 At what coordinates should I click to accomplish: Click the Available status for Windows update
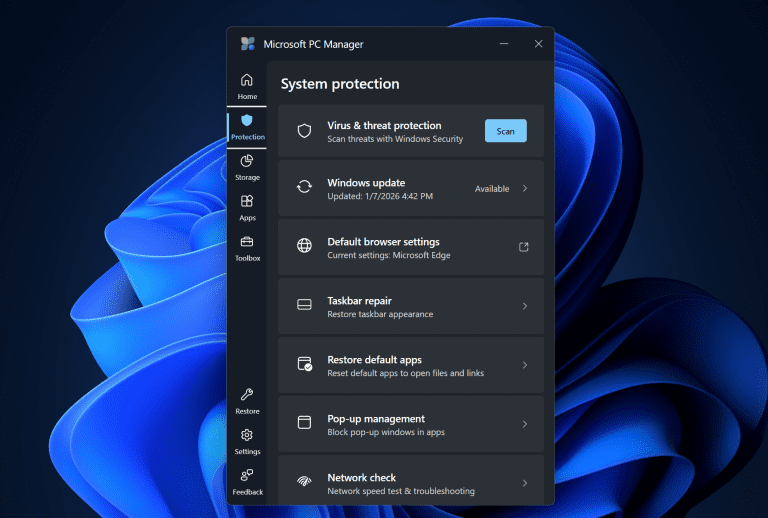click(491, 188)
